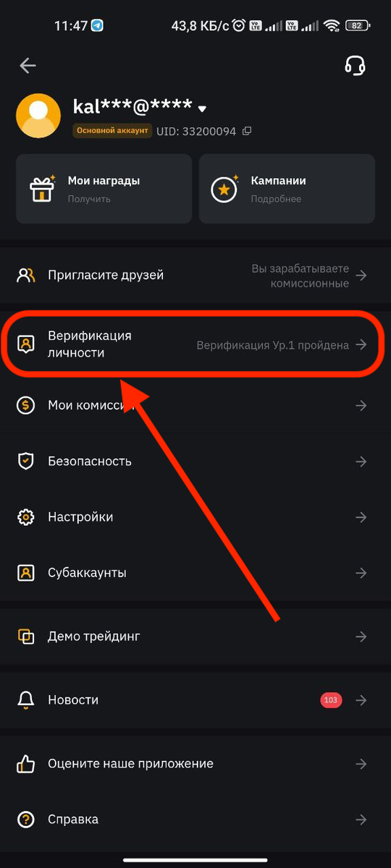Copy UID with the copy icon
391x868 pixels.
pyautogui.click(x=247, y=131)
